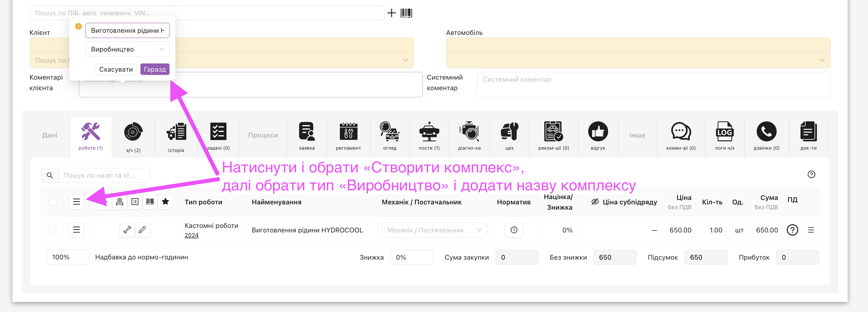This screenshot has height=312, width=868.
Task: Expand the Виробництво type dropdown
Action: [x=127, y=49]
